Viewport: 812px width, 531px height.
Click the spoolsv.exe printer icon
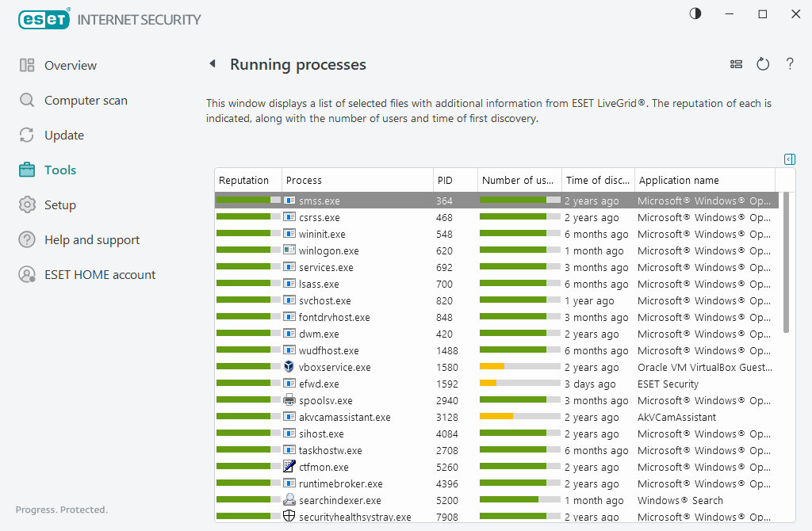[x=289, y=400]
